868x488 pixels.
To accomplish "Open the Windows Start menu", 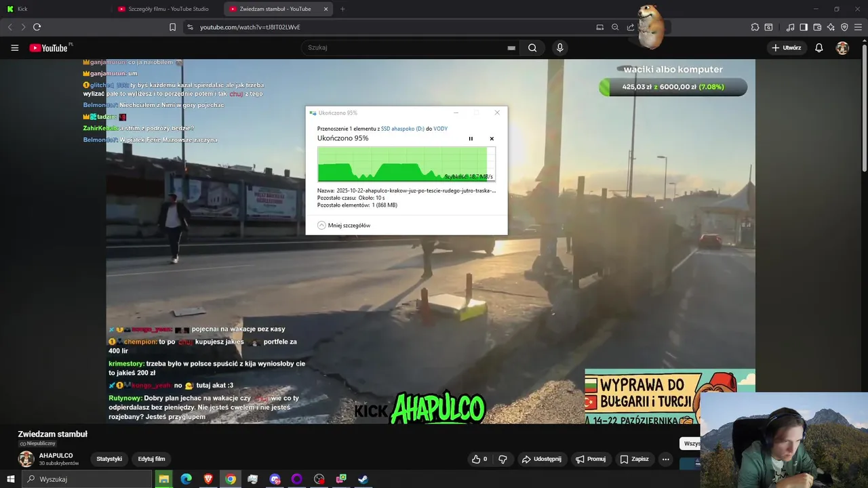I will point(10,479).
